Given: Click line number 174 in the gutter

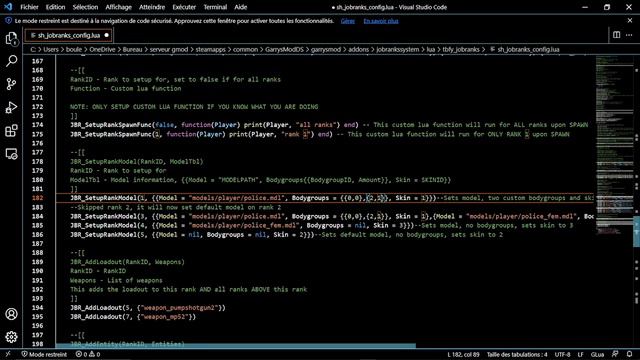Looking at the screenshot, I should [x=38, y=125].
